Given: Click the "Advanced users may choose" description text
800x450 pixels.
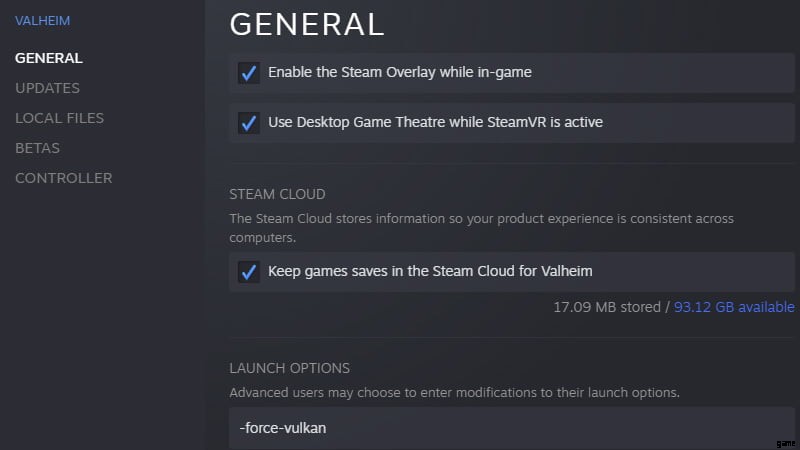Looking at the screenshot, I should 454,393.
